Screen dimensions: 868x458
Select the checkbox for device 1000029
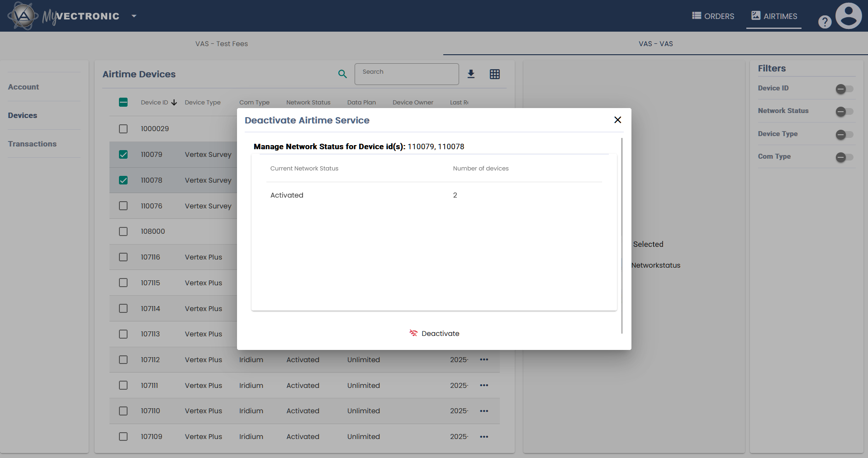[123, 129]
